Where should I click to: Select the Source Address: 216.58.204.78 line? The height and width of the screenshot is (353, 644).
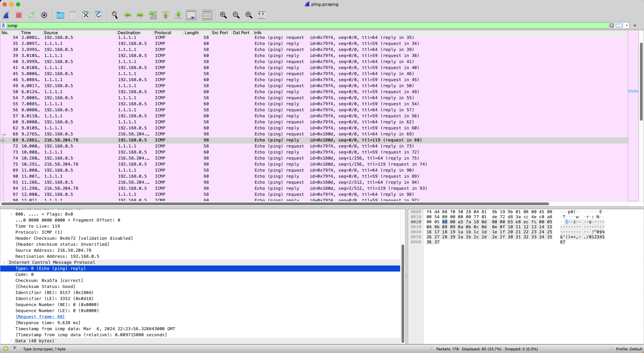200,250
